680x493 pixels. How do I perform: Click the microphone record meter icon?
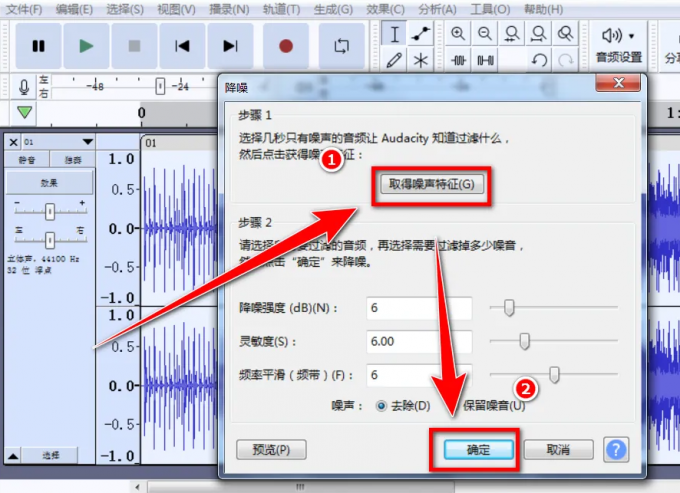24,87
